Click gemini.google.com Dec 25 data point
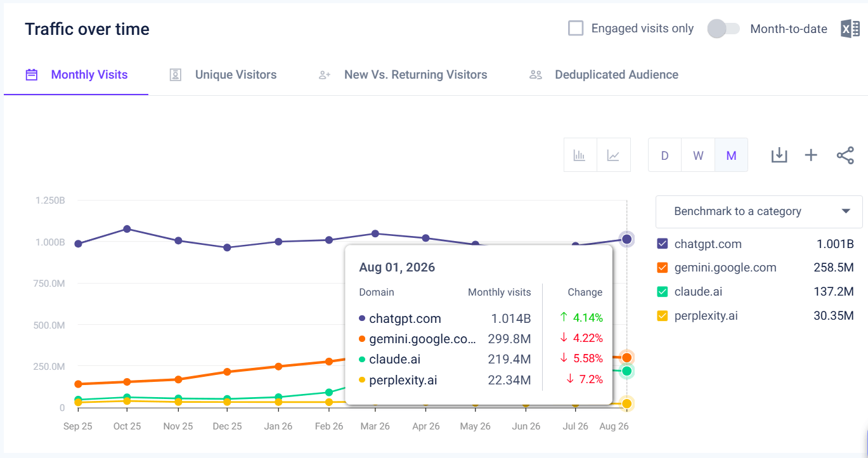This screenshot has width=868, height=458. [x=228, y=372]
